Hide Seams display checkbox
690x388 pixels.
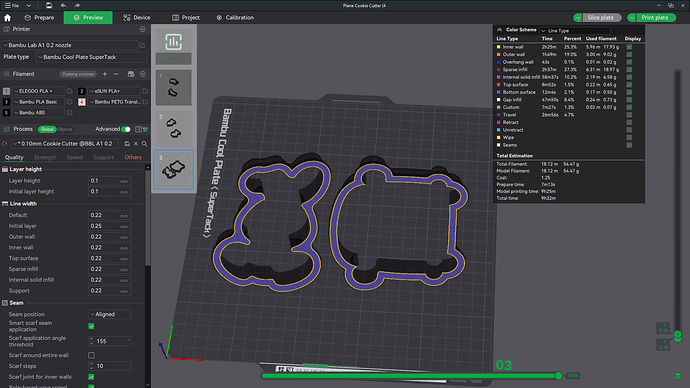pos(629,145)
